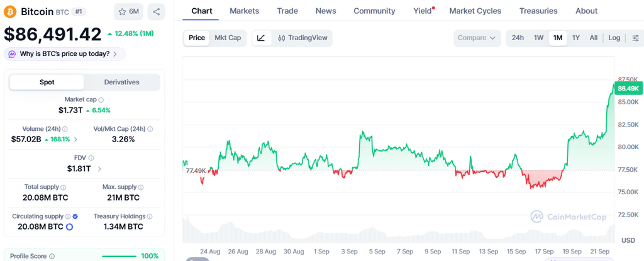Image resolution: width=644 pixels, height=261 pixels.
Task: Select the 1Y time range
Action: pyautogui.click(x=576, y=38)
